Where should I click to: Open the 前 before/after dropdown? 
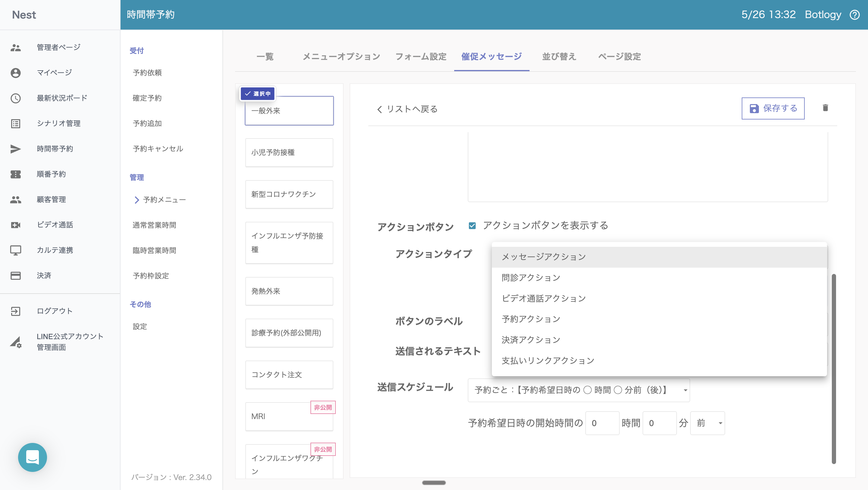707,423
